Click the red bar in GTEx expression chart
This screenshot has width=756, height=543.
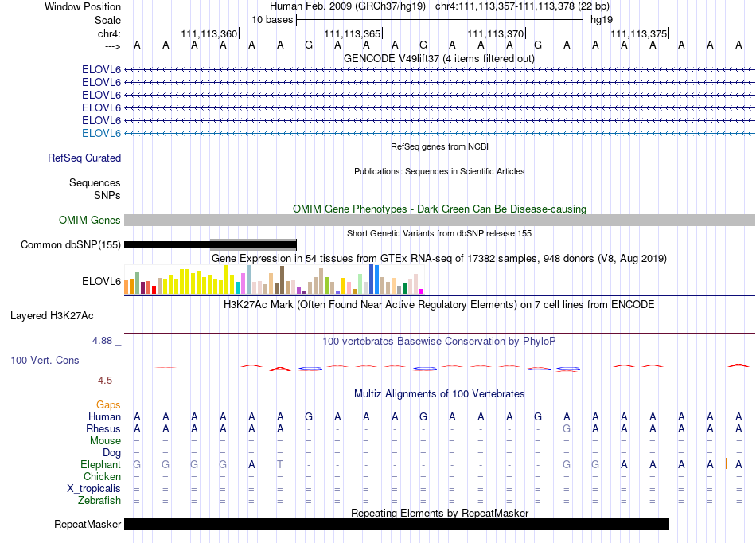[154, 290]
